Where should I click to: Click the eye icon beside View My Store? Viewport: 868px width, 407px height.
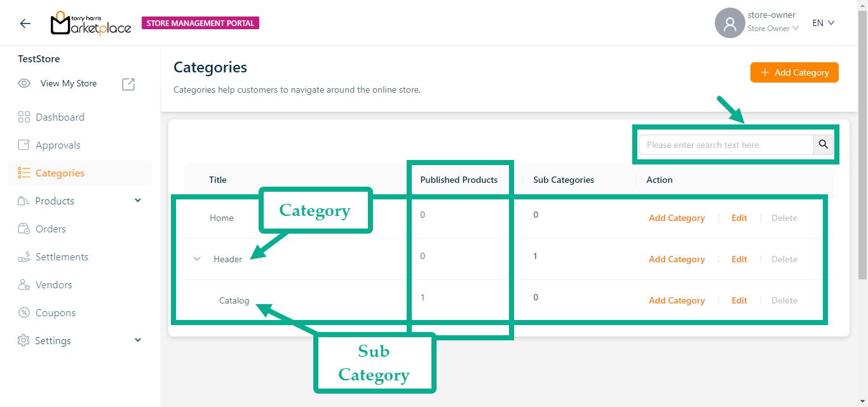(x=24, y=83)
